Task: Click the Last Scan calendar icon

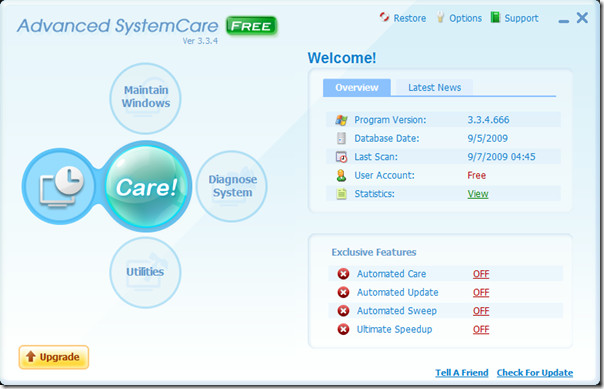Action: 341,157
